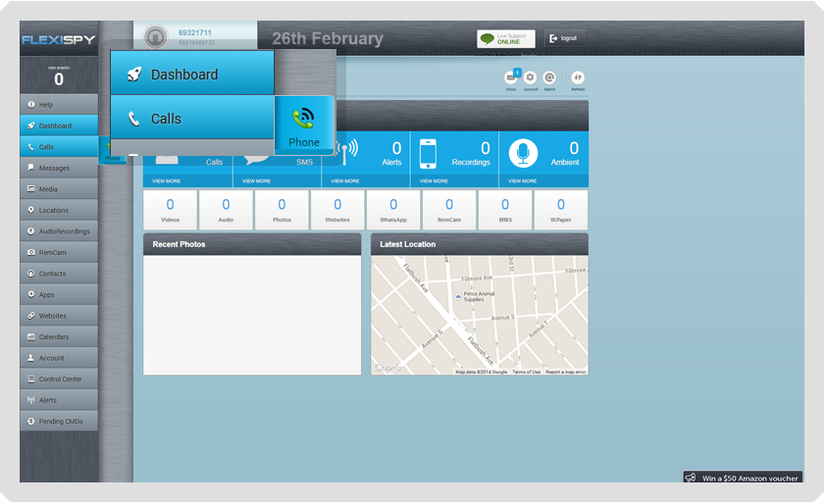Click Win a $50 Amazon voucher banner
Viewport: 827px width, 504px height.
click(x=743, y=478)
